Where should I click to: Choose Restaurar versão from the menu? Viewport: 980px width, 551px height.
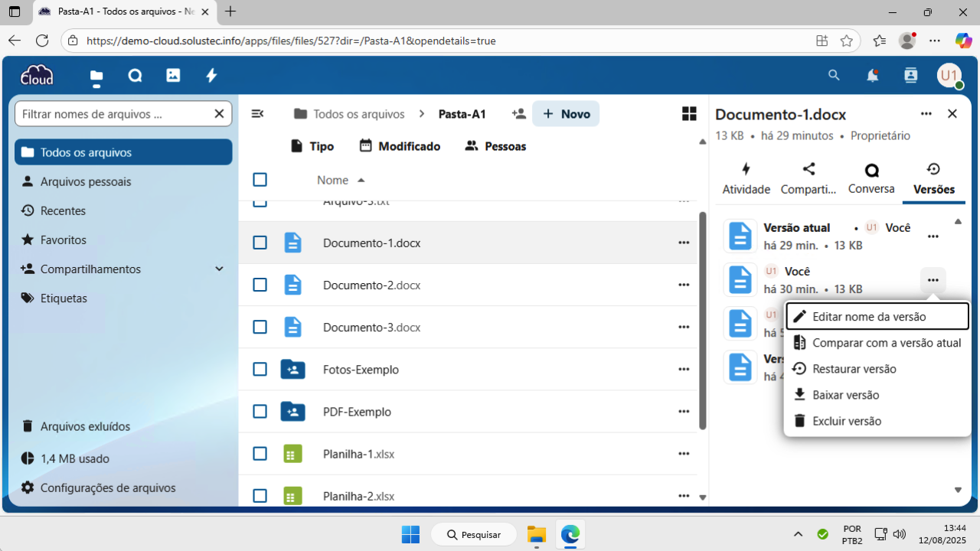coord(854,369)
